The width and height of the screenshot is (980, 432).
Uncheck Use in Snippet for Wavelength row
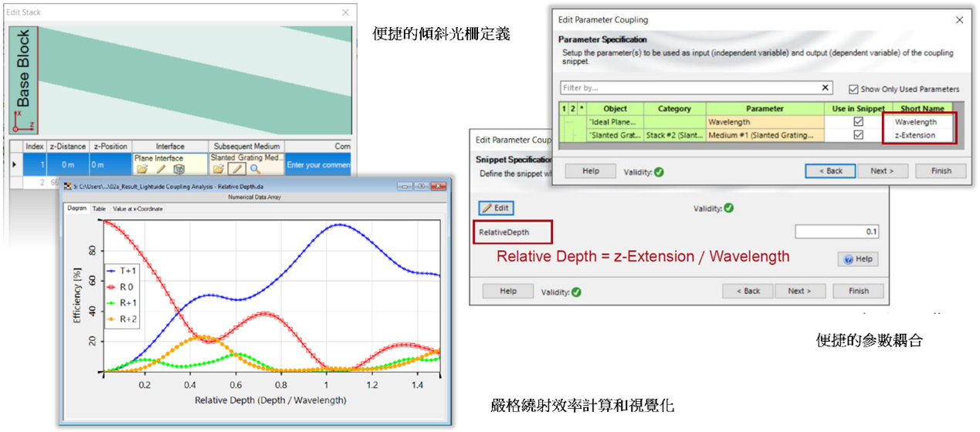click(x=858, y=122)
